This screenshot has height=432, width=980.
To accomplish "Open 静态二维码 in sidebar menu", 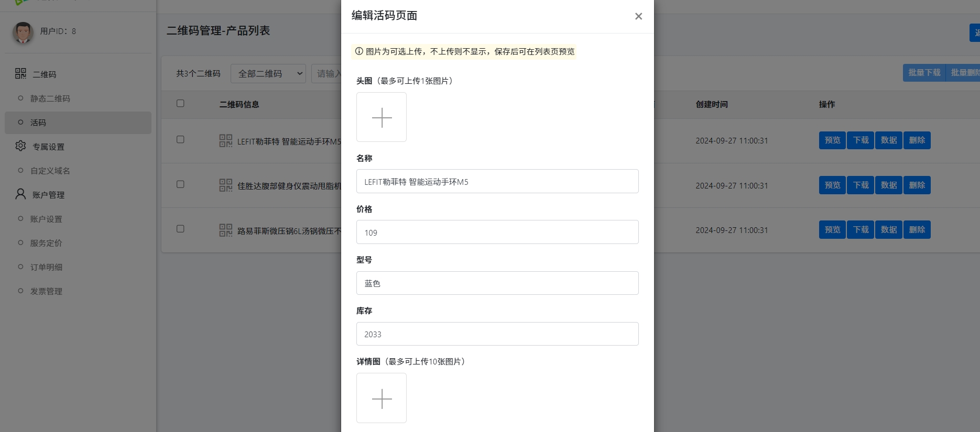I will [50, 98].
